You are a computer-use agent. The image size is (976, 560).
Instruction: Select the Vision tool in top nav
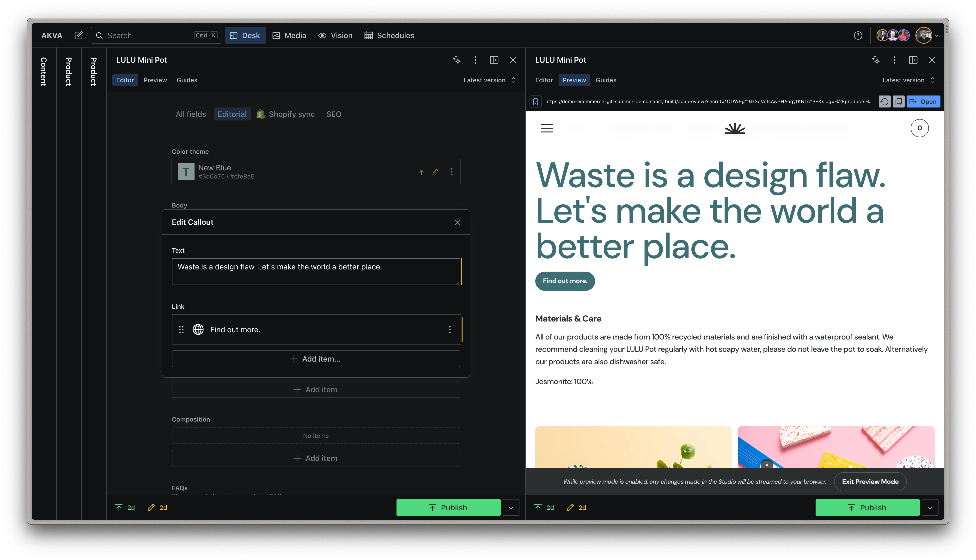coord(335,35)
